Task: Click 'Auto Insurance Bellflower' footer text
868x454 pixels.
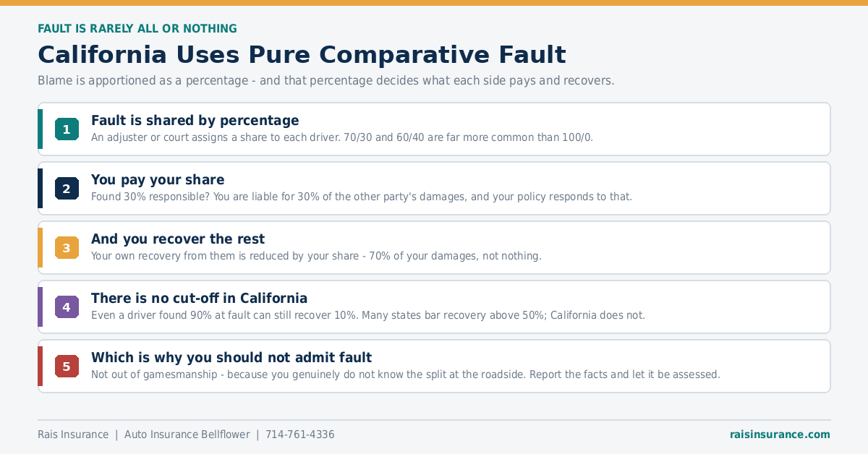Action: click(x=187, y=434)
